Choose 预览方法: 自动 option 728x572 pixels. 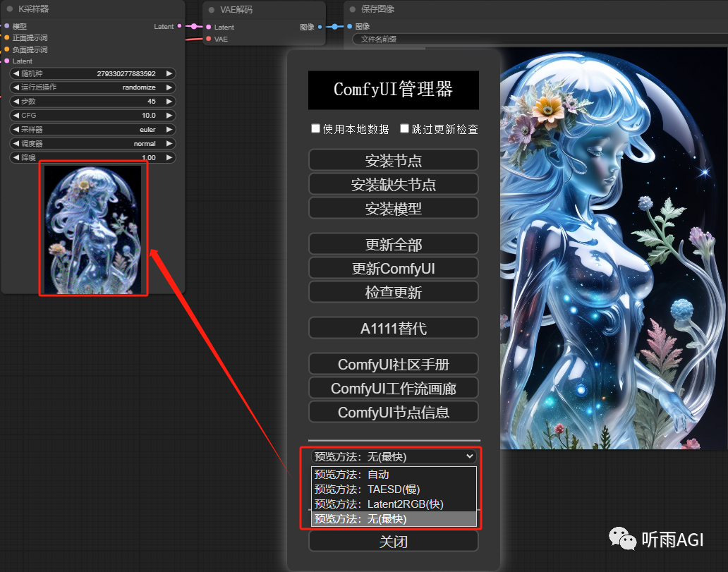(x=394, y=475)
